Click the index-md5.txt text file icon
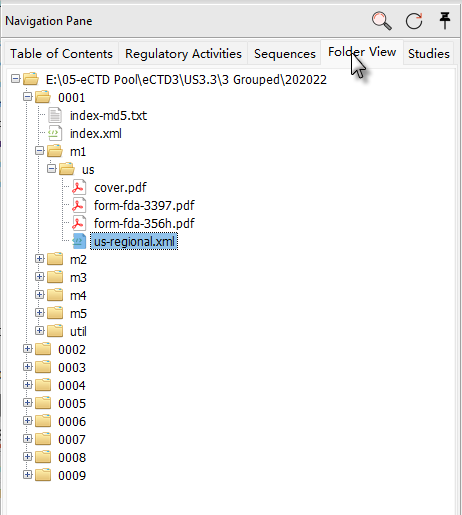The image size is (462, 515). click(x=55, y=115)
